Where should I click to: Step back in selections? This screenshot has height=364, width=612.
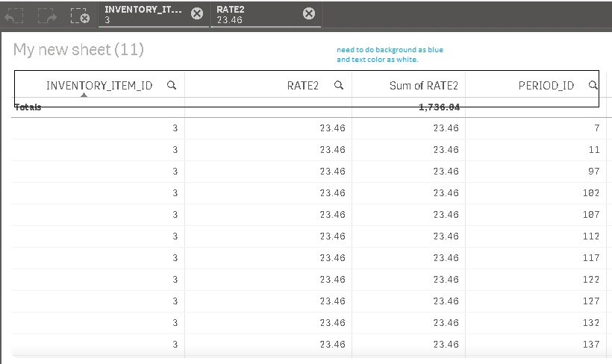[x=14, y=16]
